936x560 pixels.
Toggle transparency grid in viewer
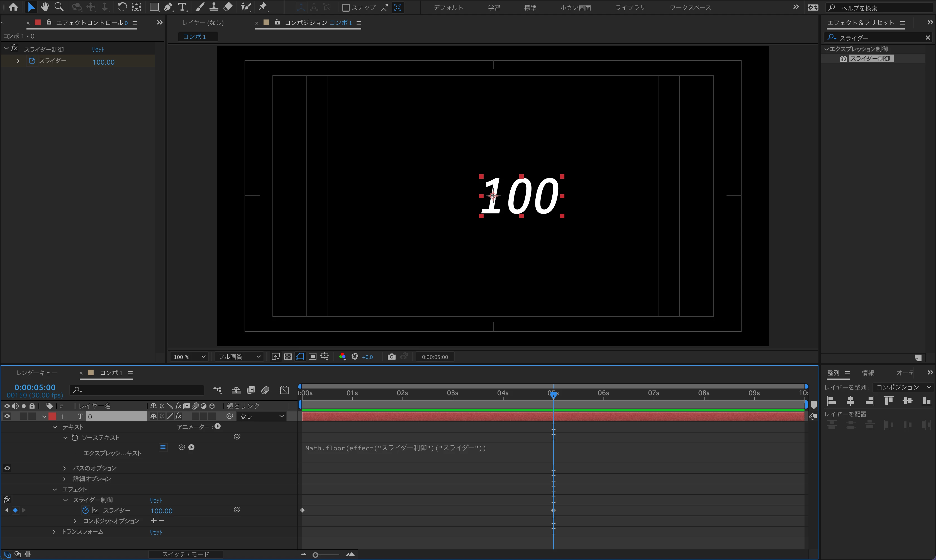(x=288, y=357)
